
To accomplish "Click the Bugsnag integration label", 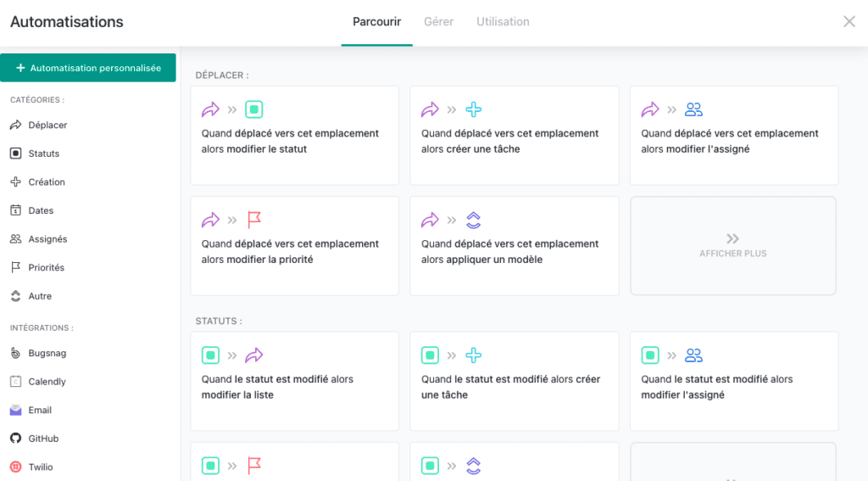I will click(47, 353).
